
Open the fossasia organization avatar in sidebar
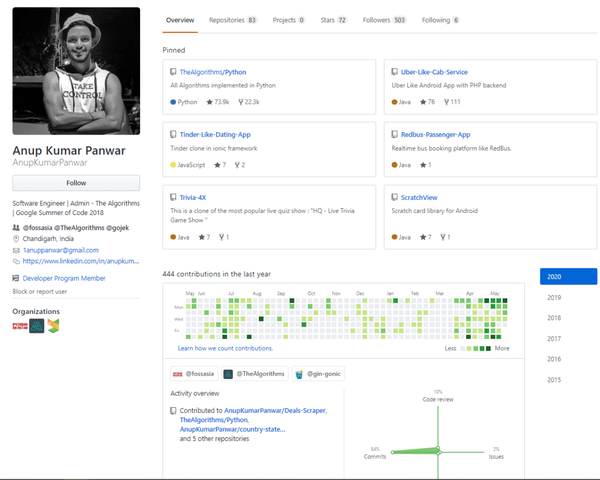click(x=19, y=325)
